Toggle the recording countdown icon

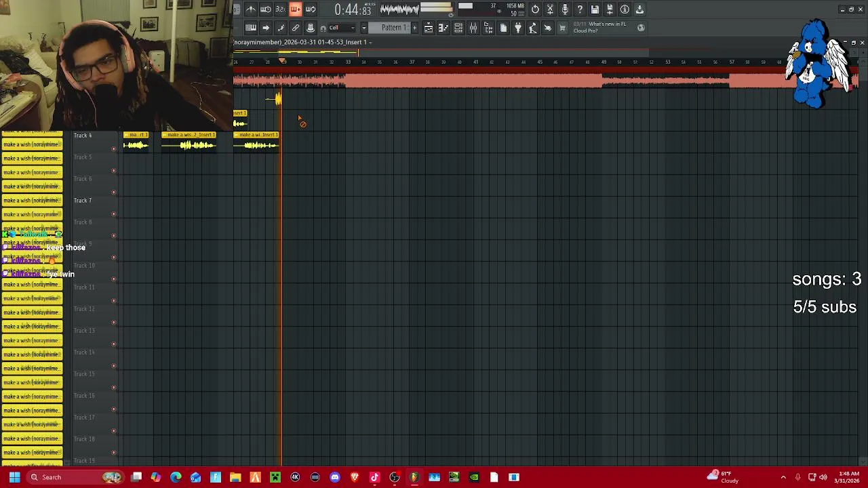coord(281,9)
